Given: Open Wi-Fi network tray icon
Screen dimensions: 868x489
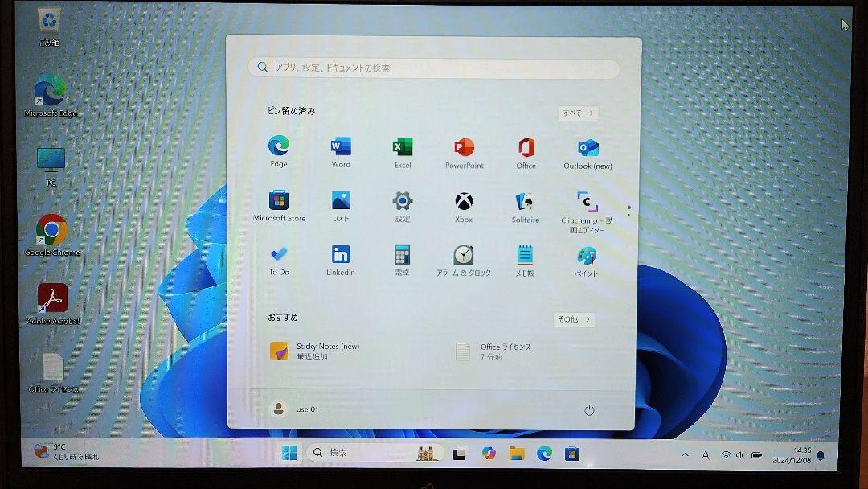Looking at the screenshot, I should (726, 455).
